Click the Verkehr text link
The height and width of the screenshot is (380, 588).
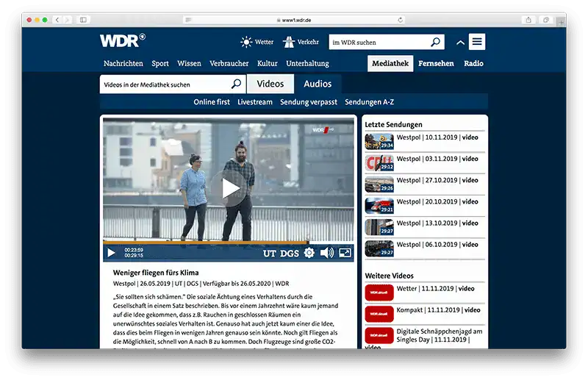pyautogui.click(x=308, y=42)
